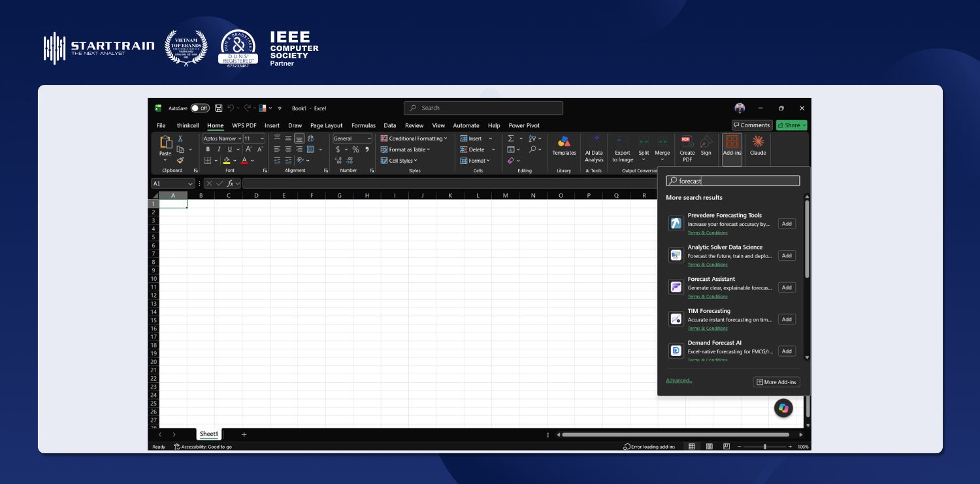Toggle Underline formatting
The height and width of the screenshot is (484, 980).
[x=229, y=150]
